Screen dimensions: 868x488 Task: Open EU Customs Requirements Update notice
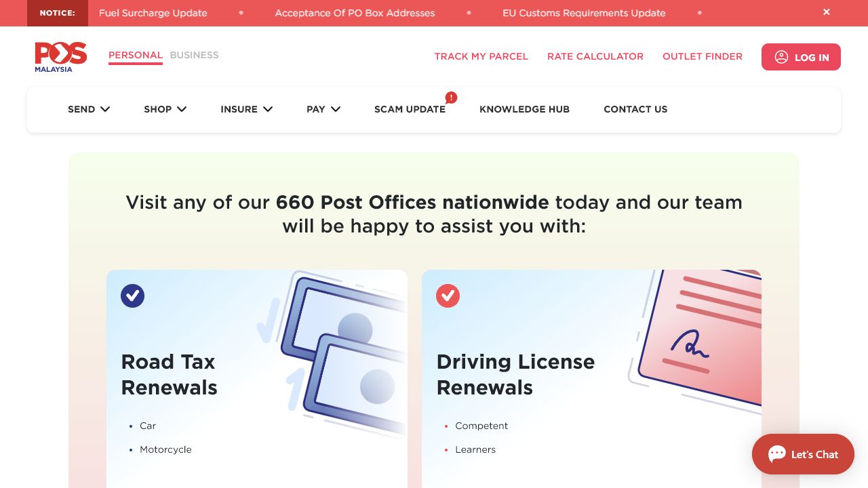tap(584, 13)
